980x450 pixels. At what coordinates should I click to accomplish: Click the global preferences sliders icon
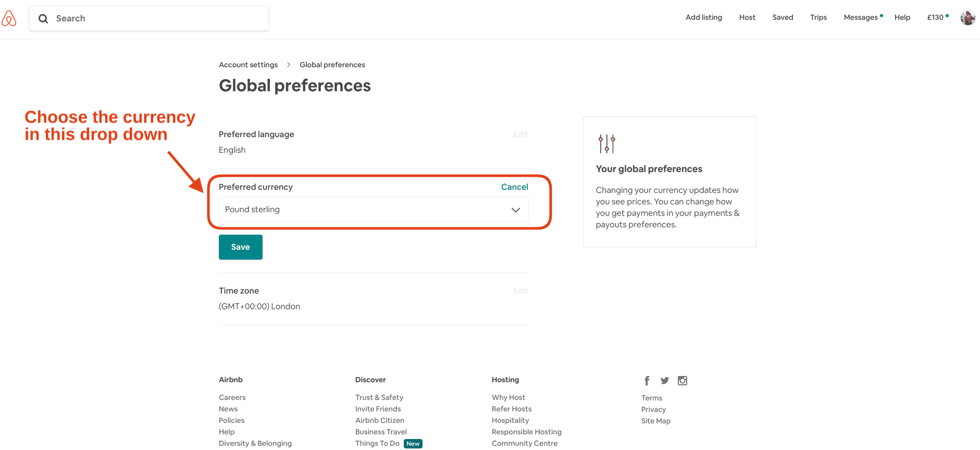[x=607, y=144]
